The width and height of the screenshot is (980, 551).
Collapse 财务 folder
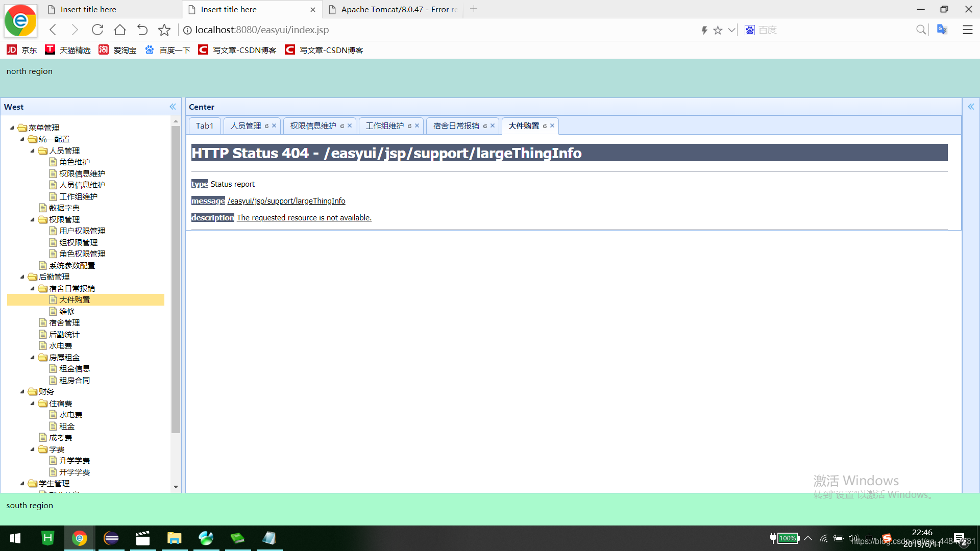click(22, 391)
